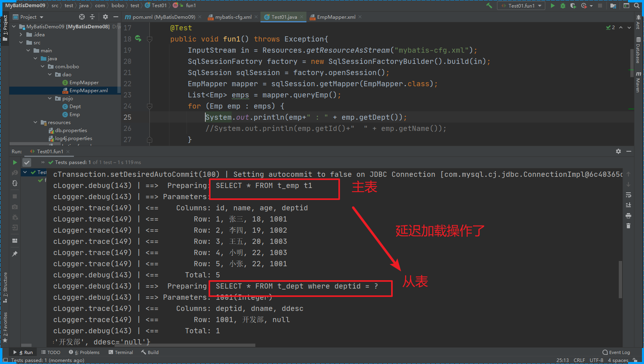
Task: Switch to EmpMapper.xml editor tab
Action: 336,17
